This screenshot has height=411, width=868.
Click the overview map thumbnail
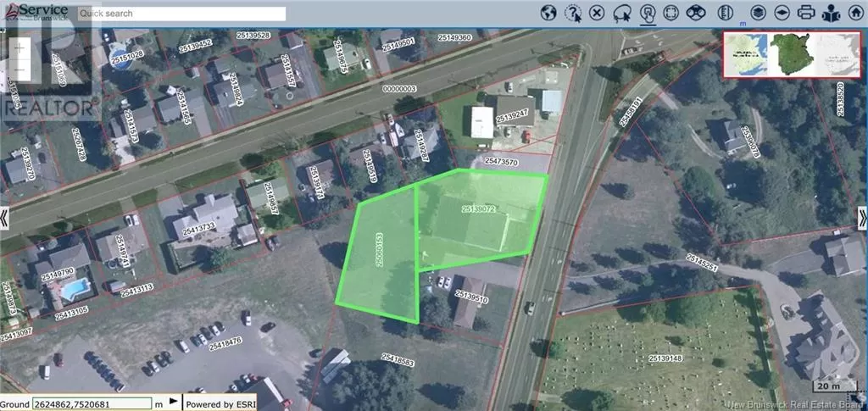(793, 54)
